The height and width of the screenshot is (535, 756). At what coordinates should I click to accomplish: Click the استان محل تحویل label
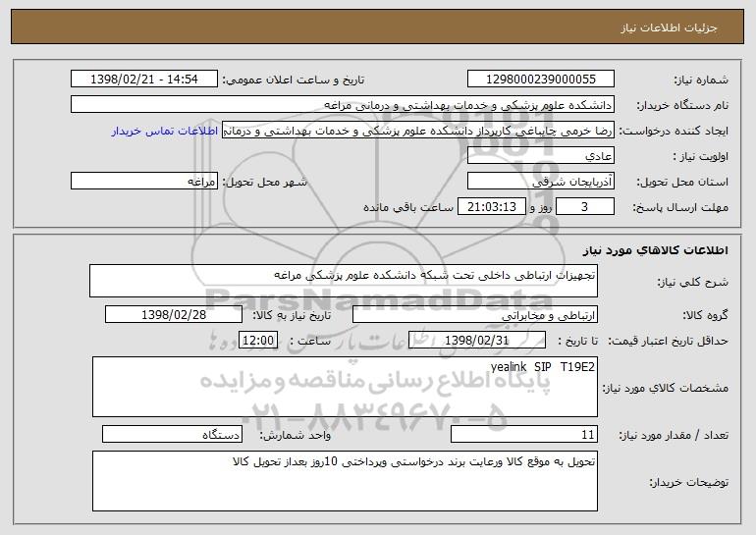682,182
